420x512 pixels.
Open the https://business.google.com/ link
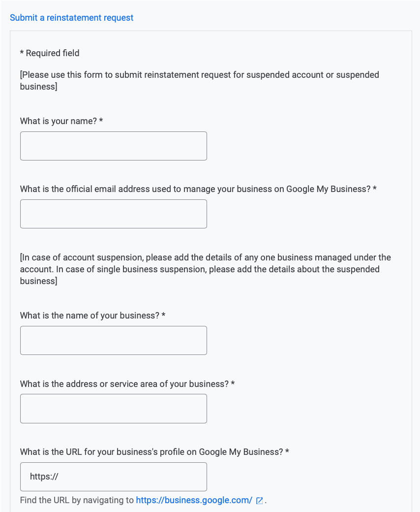point(194,500)
